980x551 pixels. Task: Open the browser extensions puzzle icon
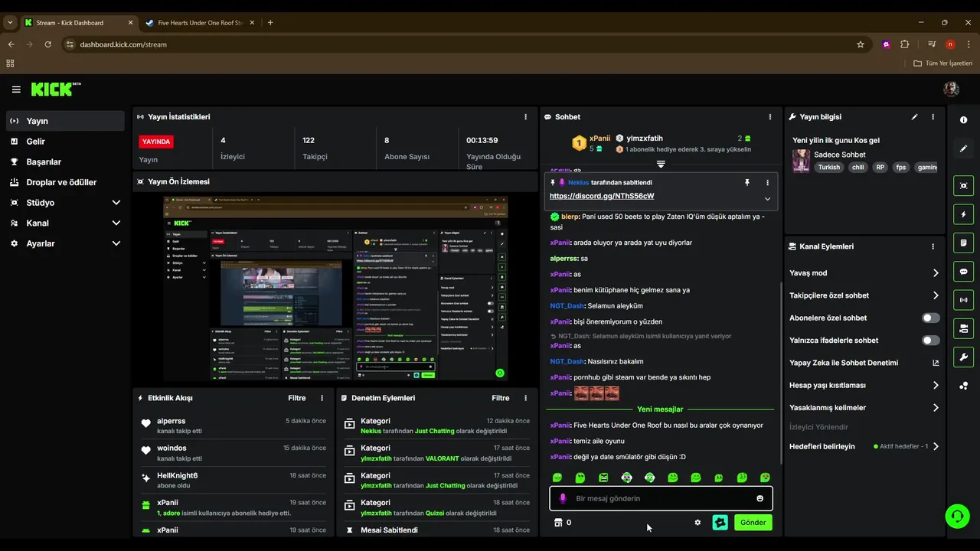tap(904, 44)
